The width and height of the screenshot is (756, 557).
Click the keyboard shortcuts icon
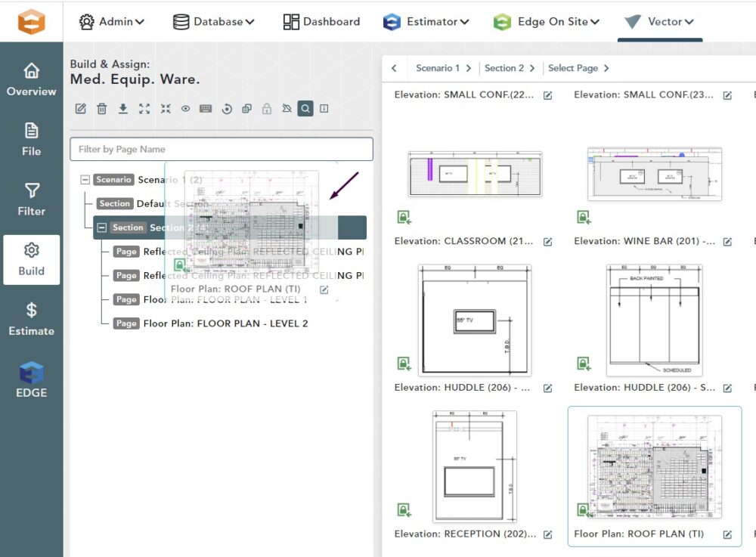205,109
